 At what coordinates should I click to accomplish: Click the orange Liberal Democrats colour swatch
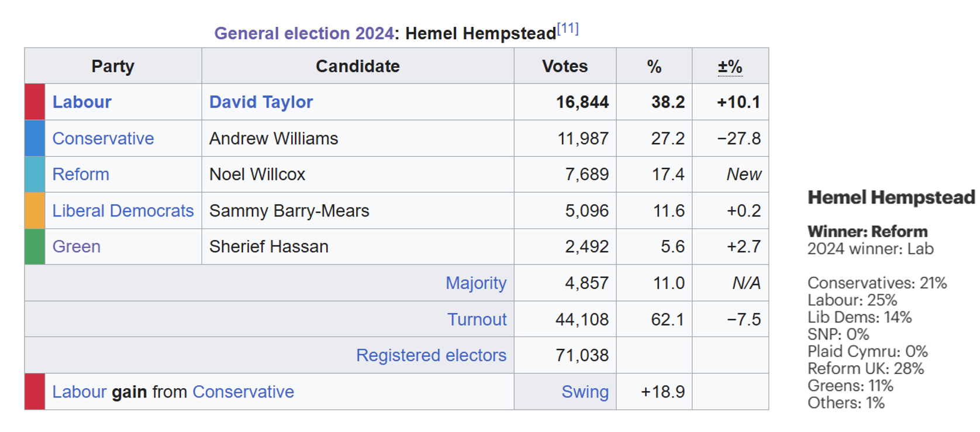pyautogui.click(x=35, y=211)
